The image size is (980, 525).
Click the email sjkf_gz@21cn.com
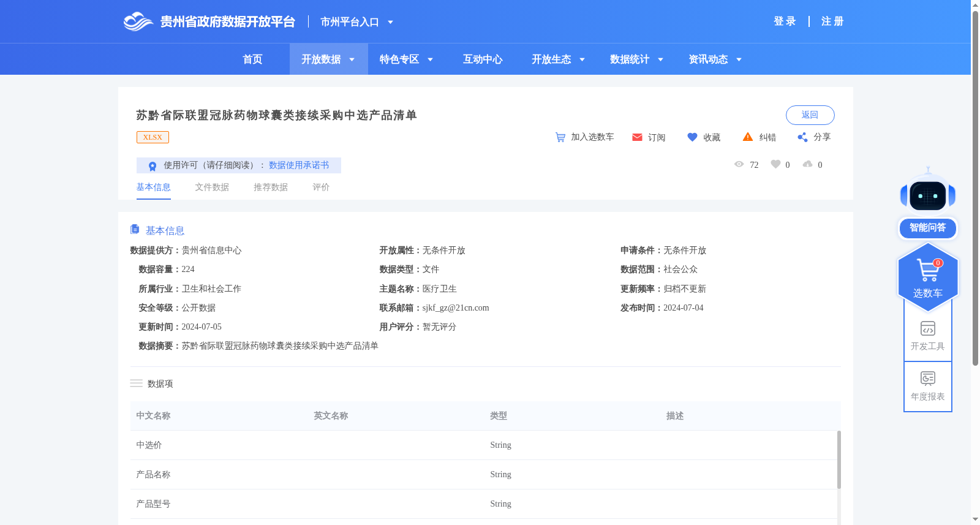click(x=456, y=308)
